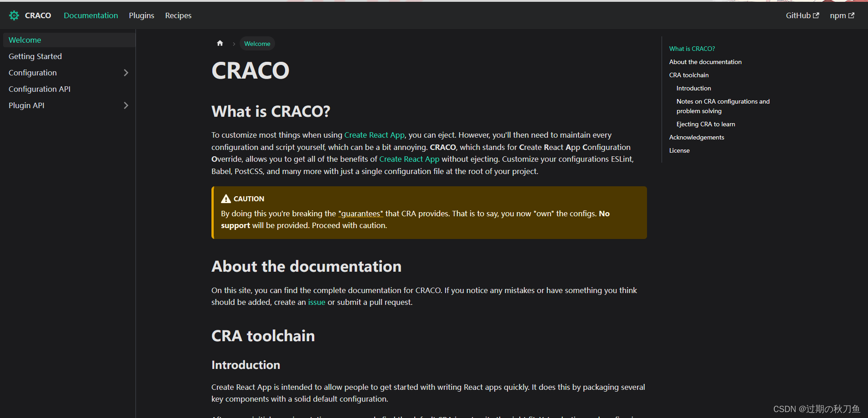Viewport: 868px width, 418px height.
Task: Click the Welcome breadcrumb chip
Action: pyautogui.click(x=257, y=43)
